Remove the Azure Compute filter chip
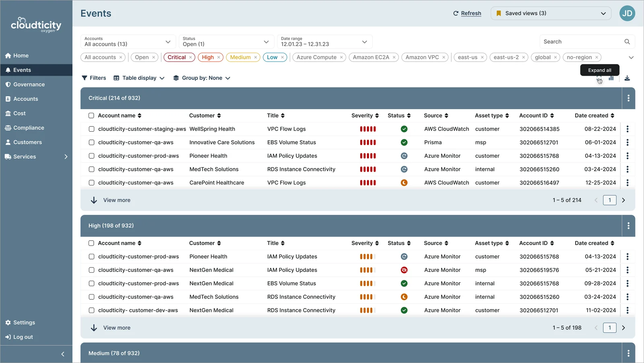644x363 pixels. tap(341, 57)
